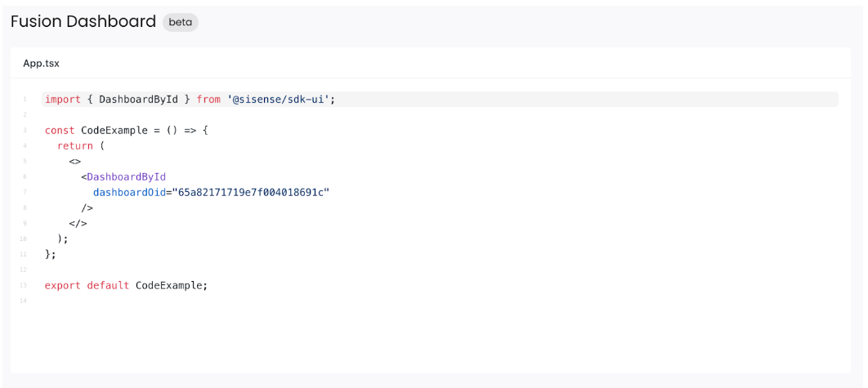868x388 pixels.
Task: Click line number 14 at the end
Action: coord(24,301)
